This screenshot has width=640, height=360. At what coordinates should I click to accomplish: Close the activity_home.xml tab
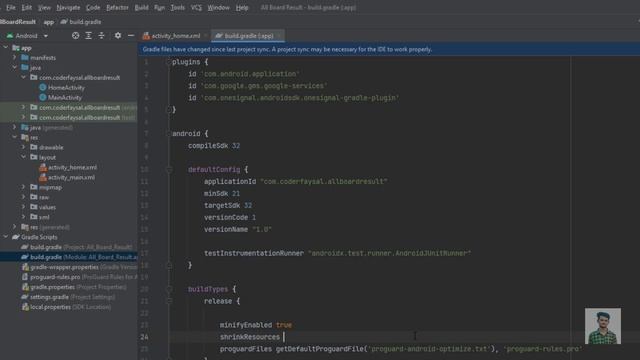coord(206,36)
